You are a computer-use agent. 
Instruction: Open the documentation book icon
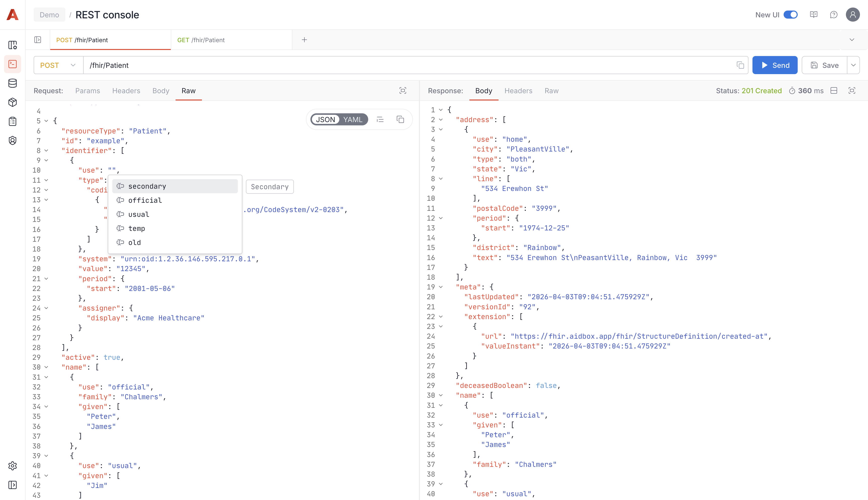[x=813, y=15]
